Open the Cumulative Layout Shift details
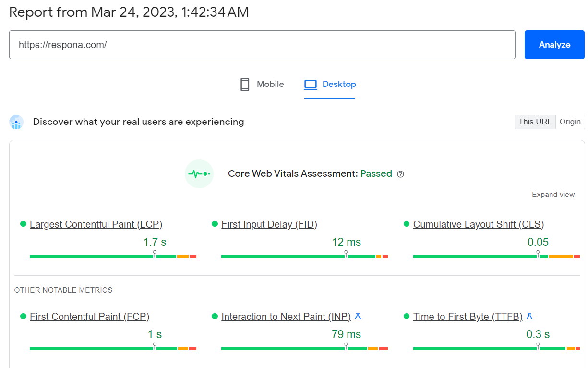 click(478, 224)
